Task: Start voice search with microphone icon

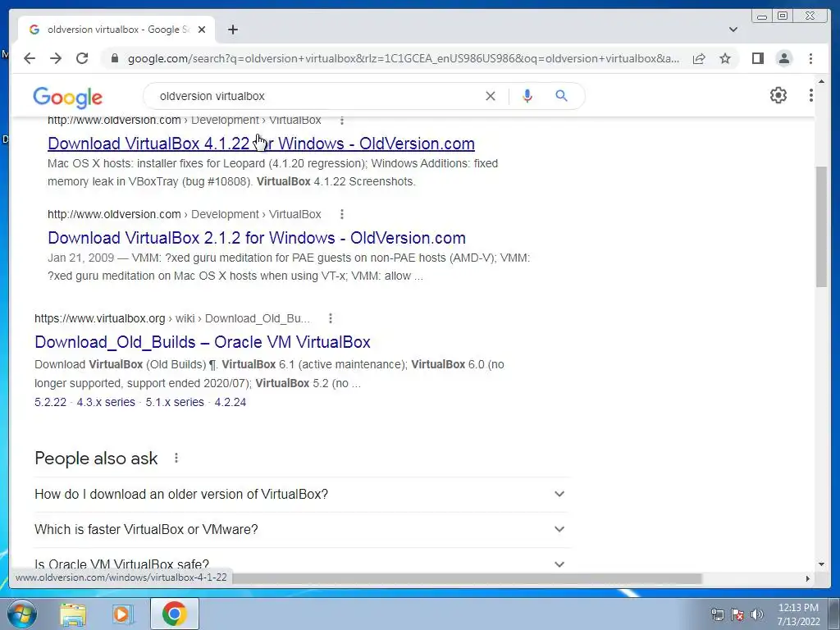Action: [527, 96]
